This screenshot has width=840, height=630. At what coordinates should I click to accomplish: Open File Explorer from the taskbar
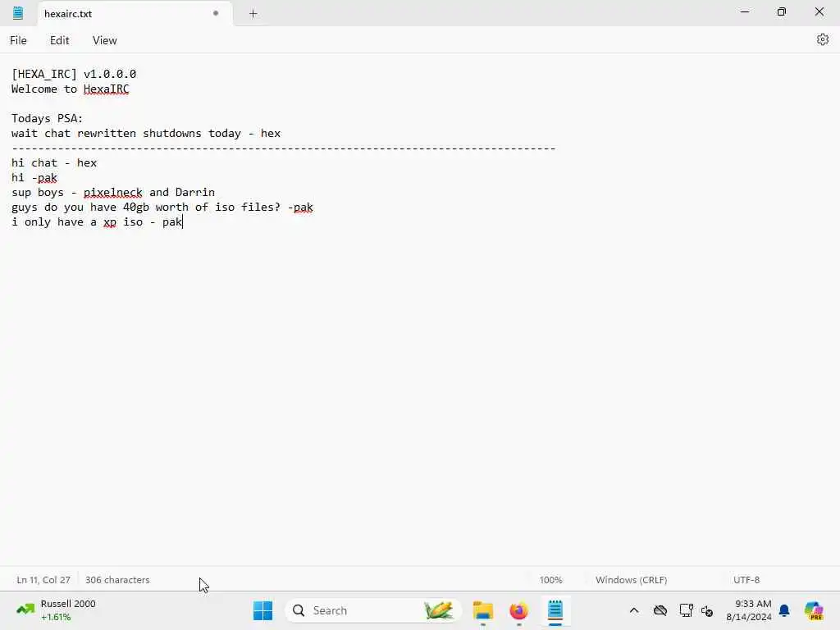(x=482, y=610)
